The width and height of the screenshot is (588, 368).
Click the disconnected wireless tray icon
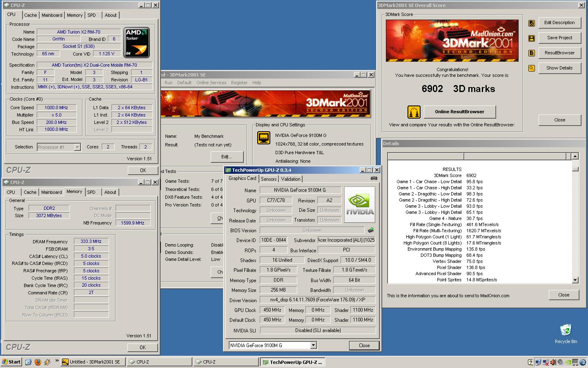pos(546,362)
